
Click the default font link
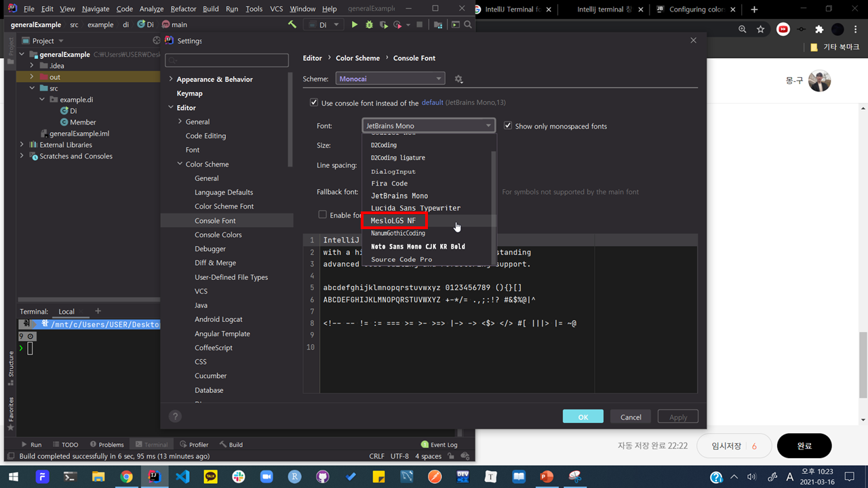(432, 102)
